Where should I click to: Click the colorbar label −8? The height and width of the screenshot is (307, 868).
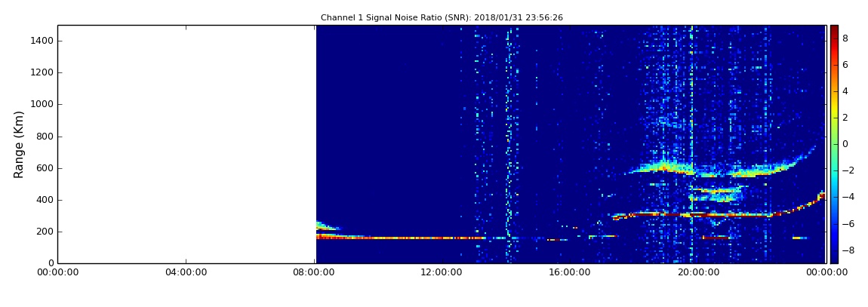[x=848, y=250]
